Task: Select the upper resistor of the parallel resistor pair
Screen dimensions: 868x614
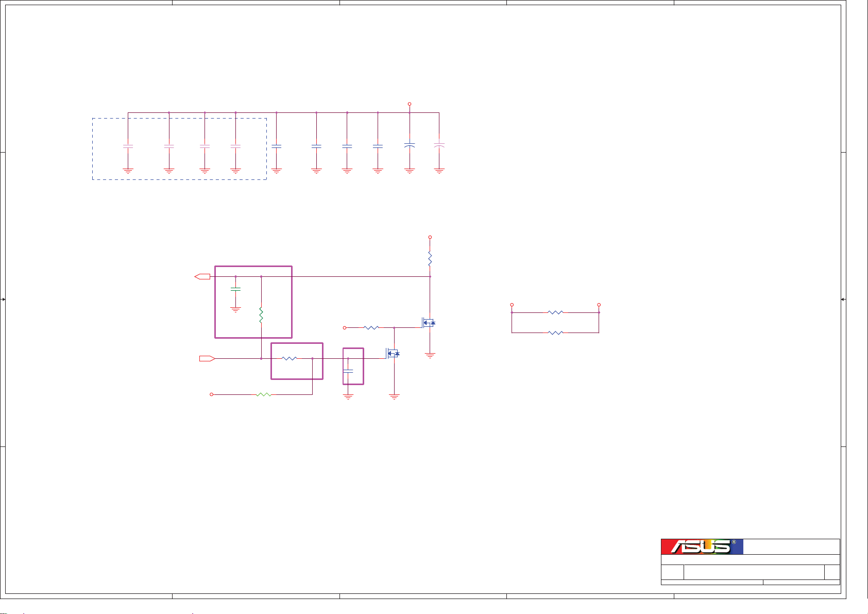Action: pos(555,312)
